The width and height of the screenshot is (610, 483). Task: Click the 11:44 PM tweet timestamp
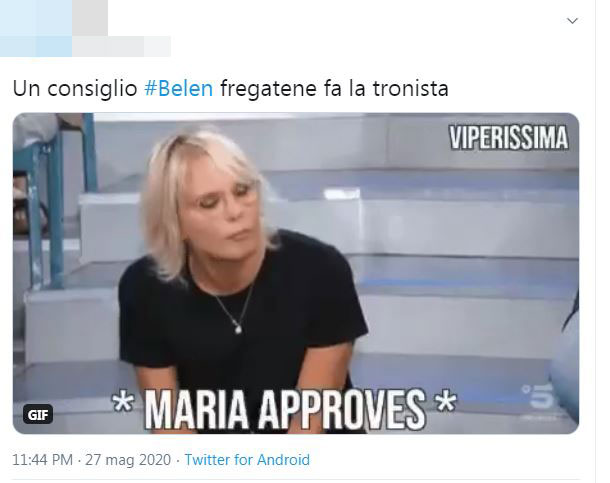[x=42, y=460]
